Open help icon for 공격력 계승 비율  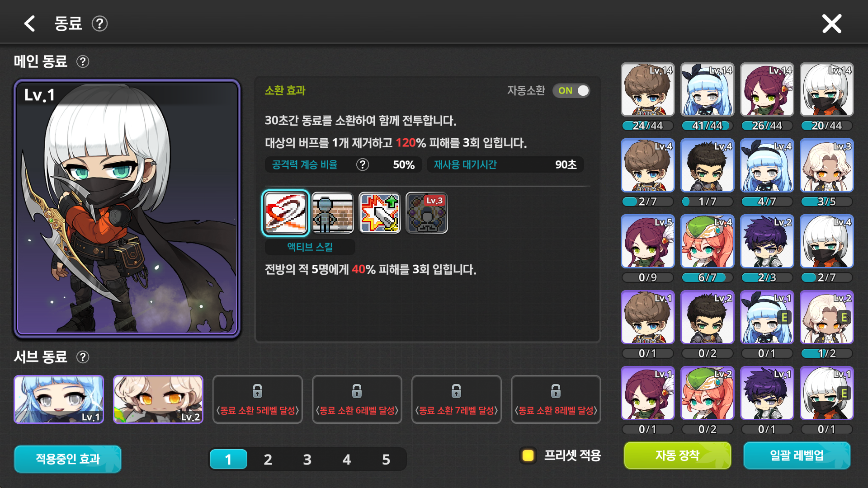click(x=363, y=164)
